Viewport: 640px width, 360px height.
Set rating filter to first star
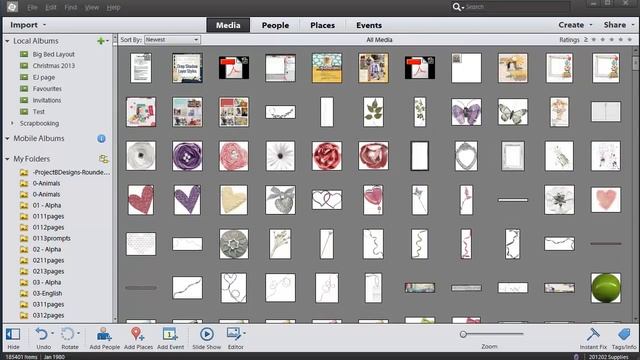tap(594, 40)
